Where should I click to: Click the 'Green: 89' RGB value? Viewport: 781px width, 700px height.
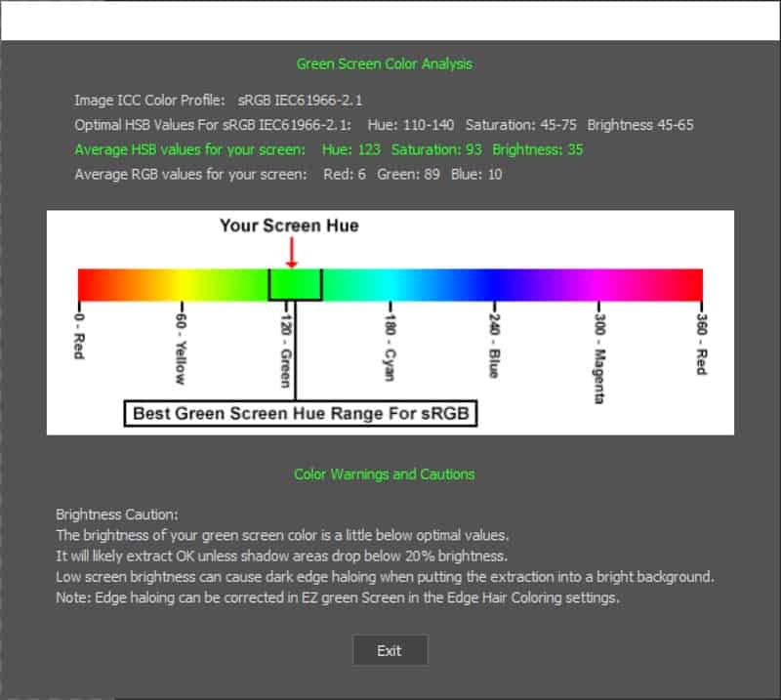pos(408,175)
